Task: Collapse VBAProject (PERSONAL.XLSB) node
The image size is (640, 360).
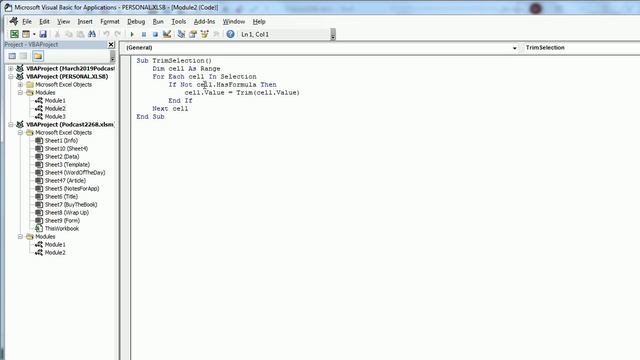Action: [11, 76]
